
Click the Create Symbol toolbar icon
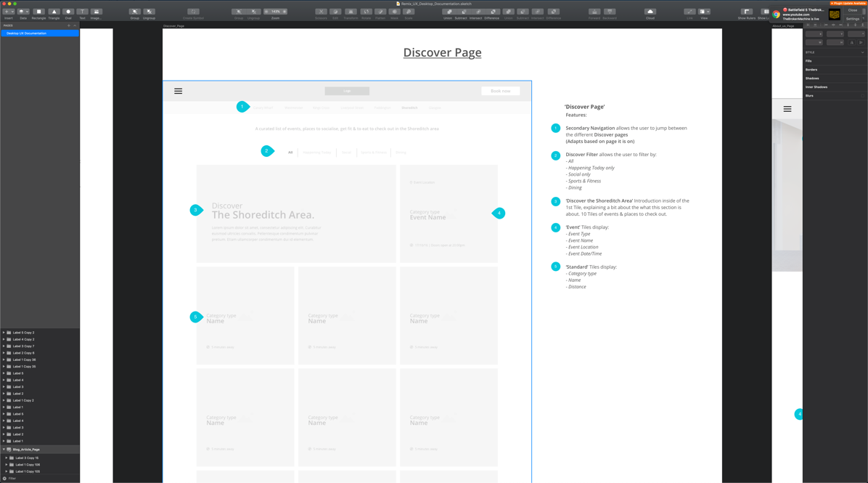(x=193, y=12)
